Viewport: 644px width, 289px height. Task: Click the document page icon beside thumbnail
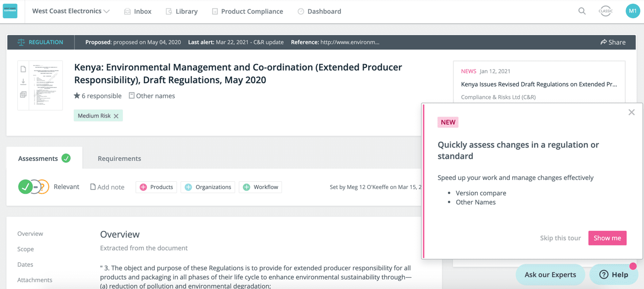click(23, 69)
